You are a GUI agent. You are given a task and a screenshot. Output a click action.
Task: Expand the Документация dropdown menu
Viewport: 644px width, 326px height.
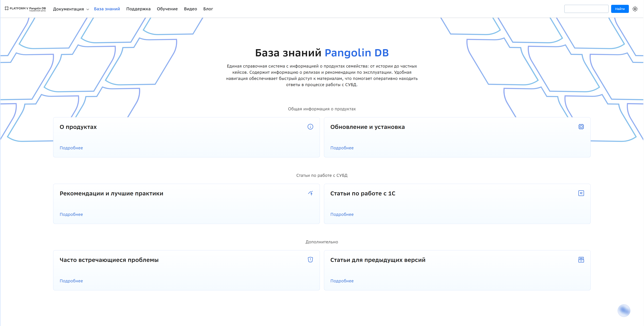point(71,9)
